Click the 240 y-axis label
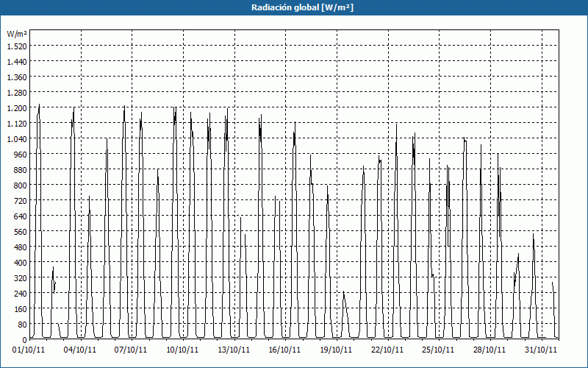The width and height of the screenshot is (588, 368). click(21, 294)
